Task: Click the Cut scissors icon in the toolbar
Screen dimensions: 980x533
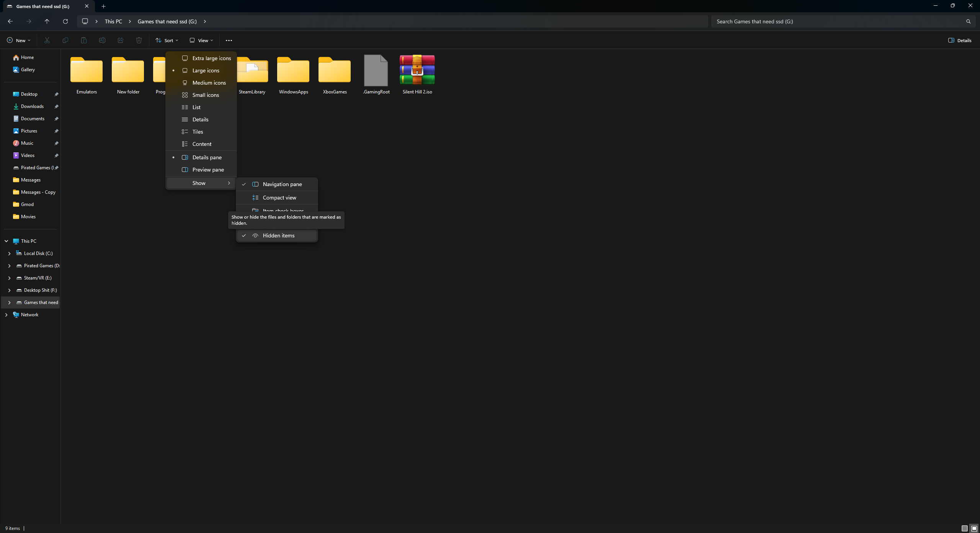Action: (x=47, y=40)
